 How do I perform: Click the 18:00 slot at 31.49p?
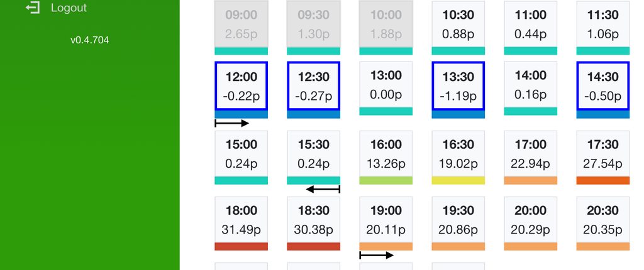[241, 220]
